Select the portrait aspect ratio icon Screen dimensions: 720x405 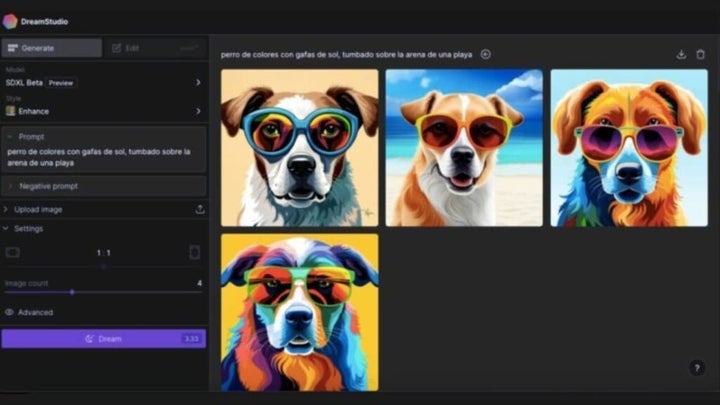[194, 253]
